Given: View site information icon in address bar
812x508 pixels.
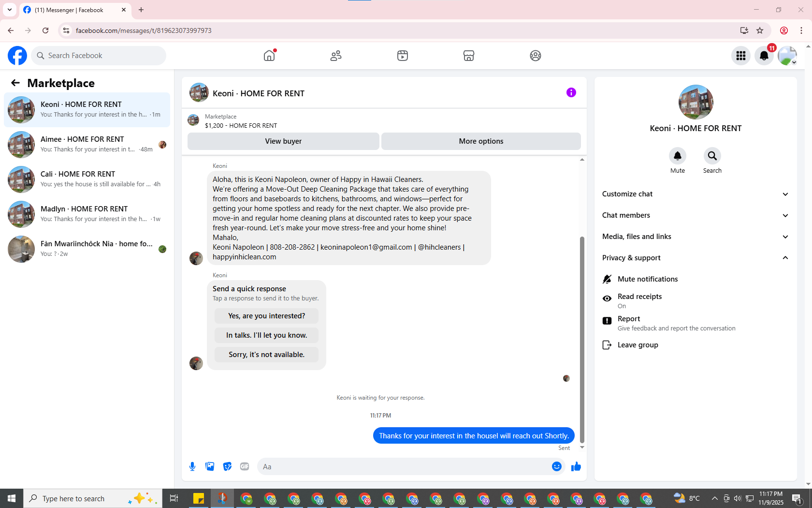Looking at the screenshot, I should point(66,30).
